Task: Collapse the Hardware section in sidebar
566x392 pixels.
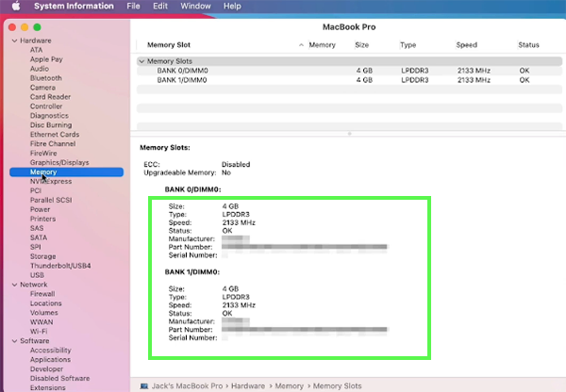Action: pos(14,41)
